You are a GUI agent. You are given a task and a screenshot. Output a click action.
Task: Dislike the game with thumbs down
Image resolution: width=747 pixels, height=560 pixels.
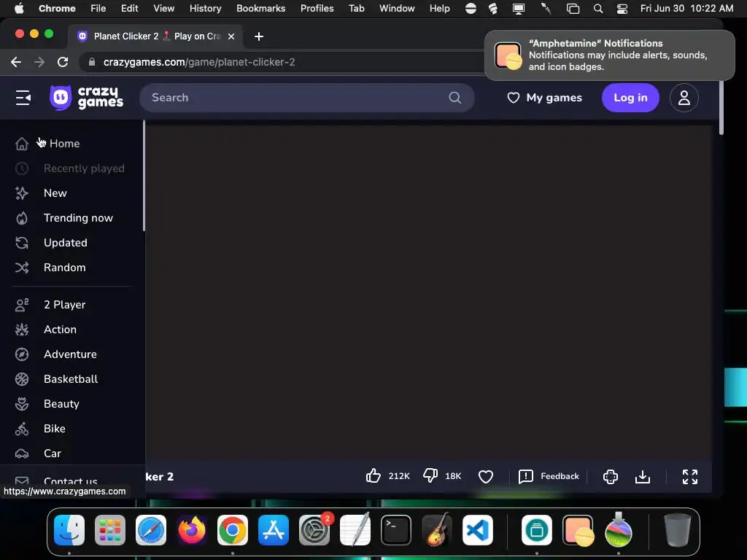[430, 475]
